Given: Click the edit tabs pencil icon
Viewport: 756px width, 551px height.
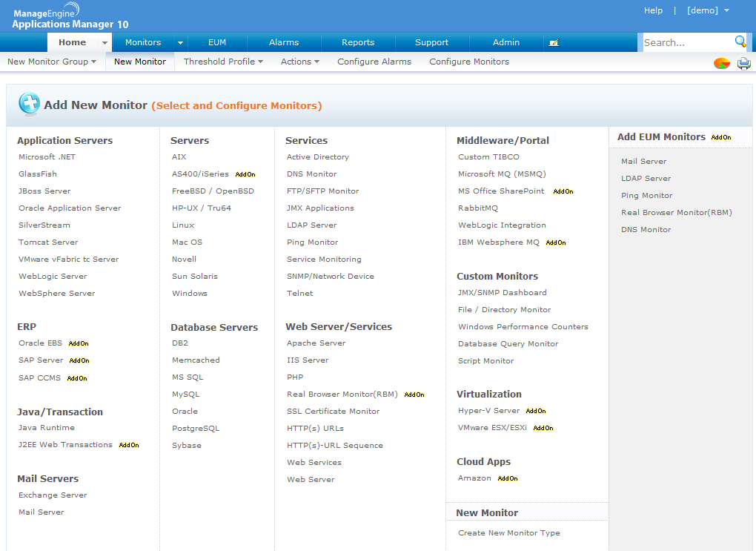Looking at the screenshot, I should (x=554, y=42).
